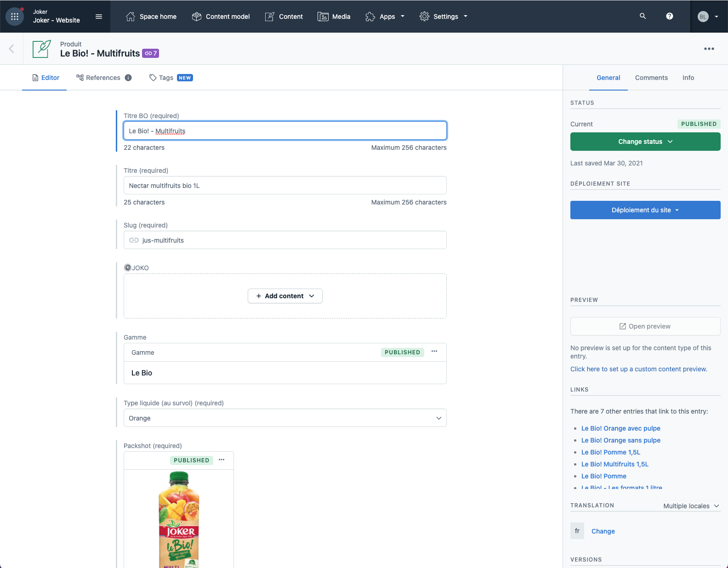Open the Le Bio! Pomme link
Viewport: 728px width, 568px height.
604,476
